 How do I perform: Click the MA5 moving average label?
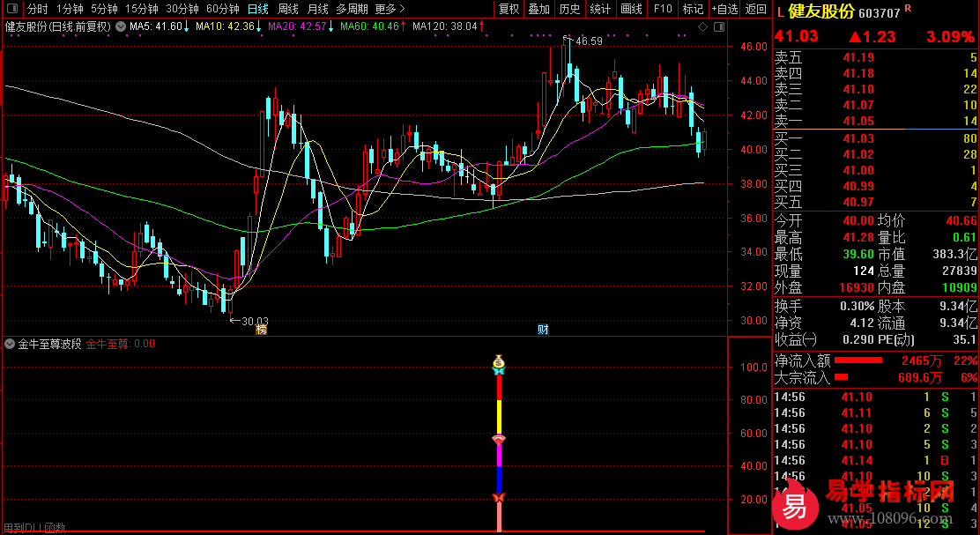click(x=155, y=26)
